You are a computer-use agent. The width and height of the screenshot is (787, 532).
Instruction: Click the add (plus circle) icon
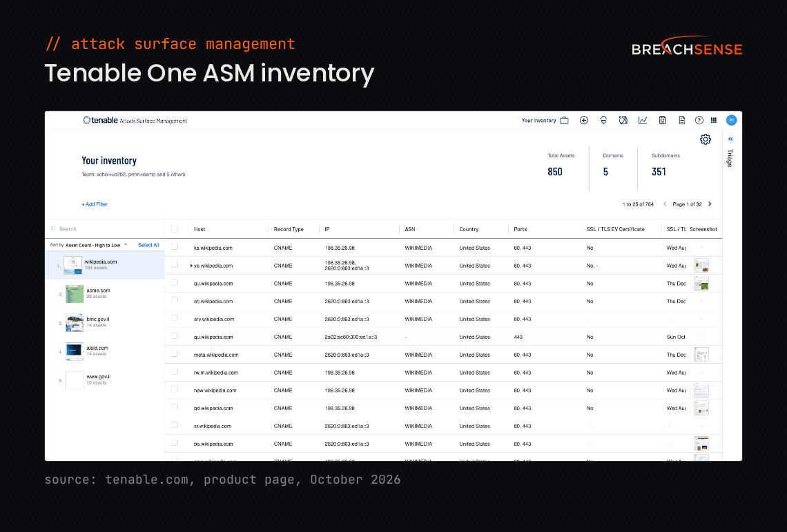(584, 121)
